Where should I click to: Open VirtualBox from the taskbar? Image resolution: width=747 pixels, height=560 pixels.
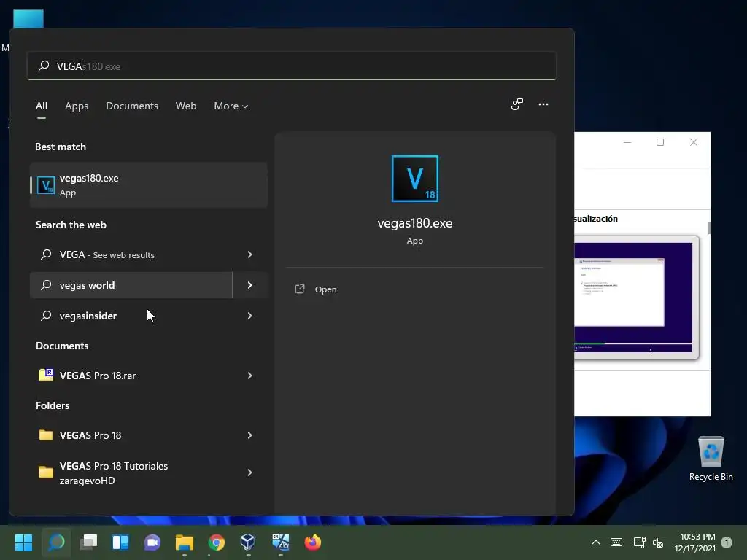coord(248,542)
